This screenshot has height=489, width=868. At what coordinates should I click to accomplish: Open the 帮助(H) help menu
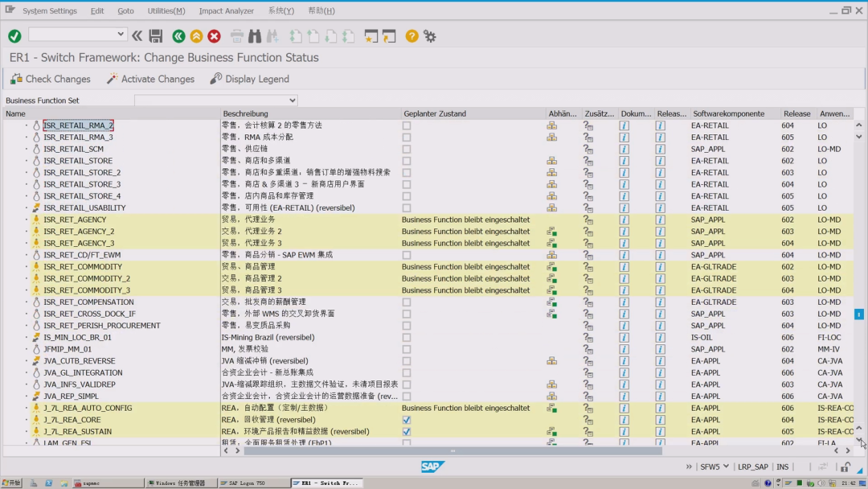[x=321, y=10]
